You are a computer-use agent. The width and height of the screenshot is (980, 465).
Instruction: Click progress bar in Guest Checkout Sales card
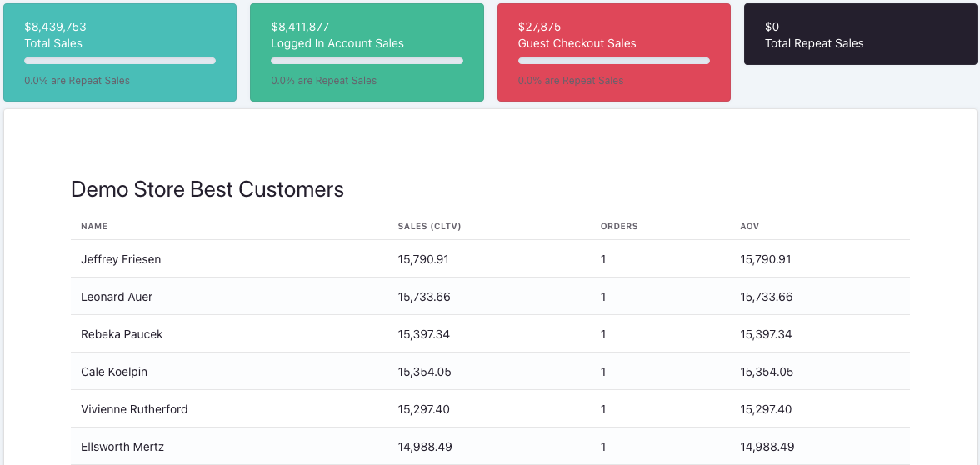(614, 61)
